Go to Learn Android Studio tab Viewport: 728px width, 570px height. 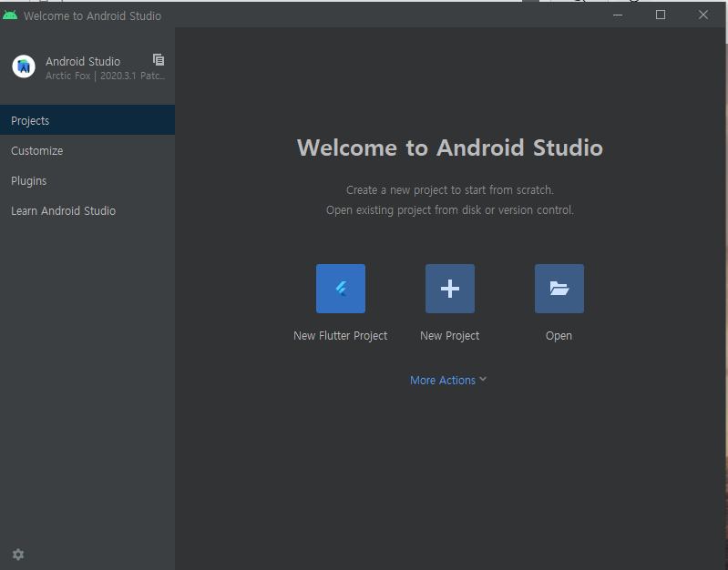pos(87,210)
